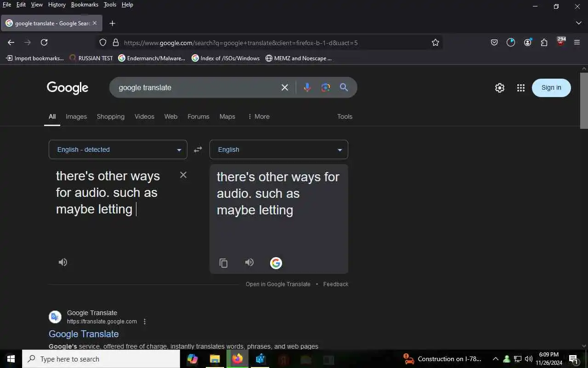The height and width of the screenshot is (368, 588).
Task: Bookmark this page with the star
Action: click(x=435, y=42)
